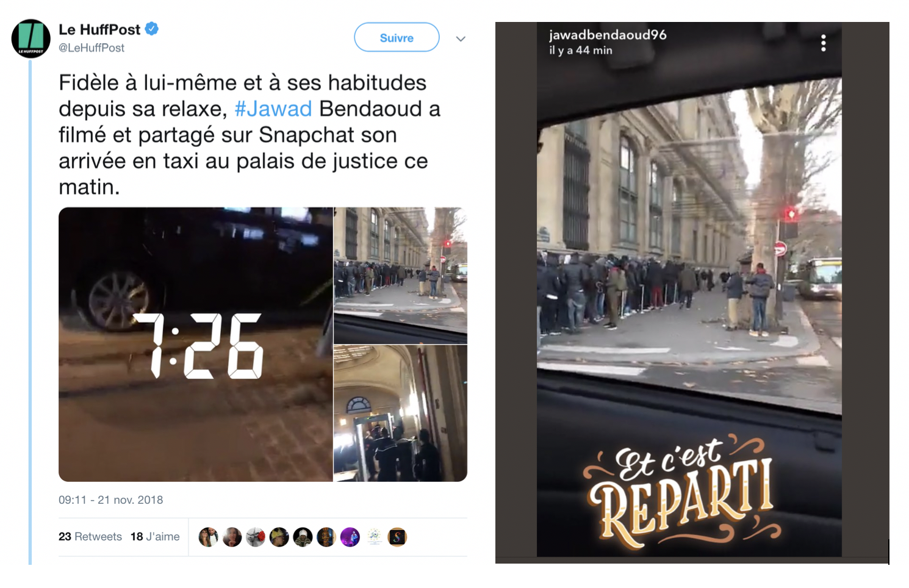Viewport: 909px width, 588px height.
Task: Click the last liker avatar with S logo
Action: [397, 537]
